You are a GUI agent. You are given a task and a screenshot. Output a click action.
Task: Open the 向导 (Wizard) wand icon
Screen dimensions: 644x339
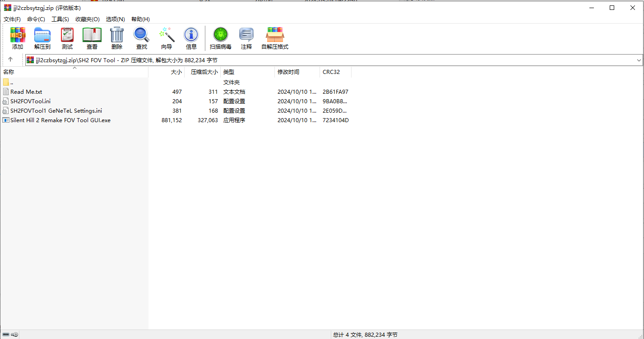167,35
